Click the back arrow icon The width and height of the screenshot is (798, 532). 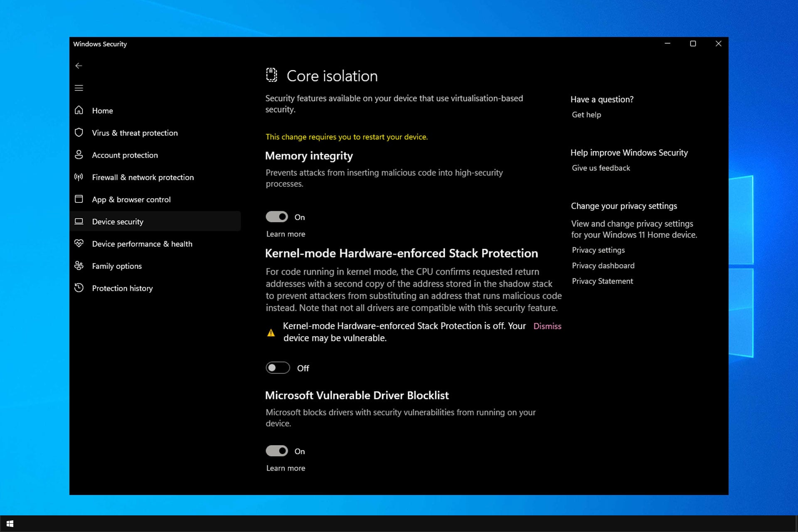tap(79, 66)
